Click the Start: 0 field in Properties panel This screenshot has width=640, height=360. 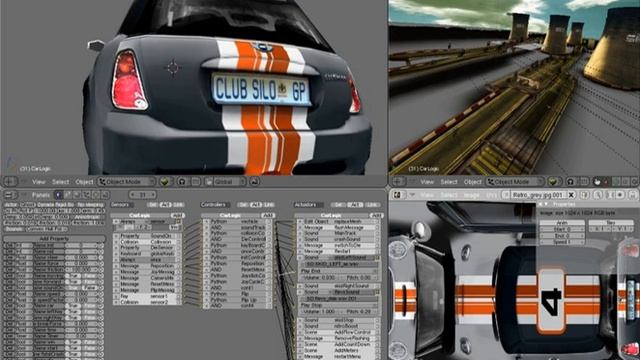click(x=562, y=229)
